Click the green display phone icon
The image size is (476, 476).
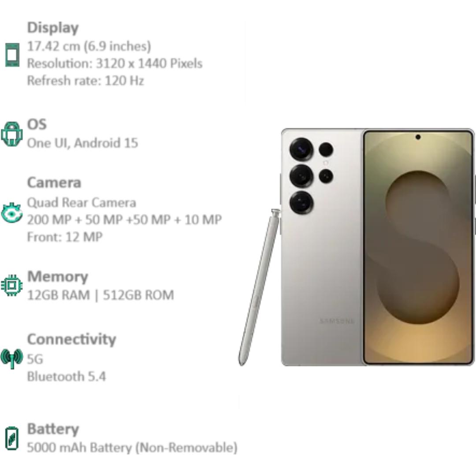click(12, 55)
